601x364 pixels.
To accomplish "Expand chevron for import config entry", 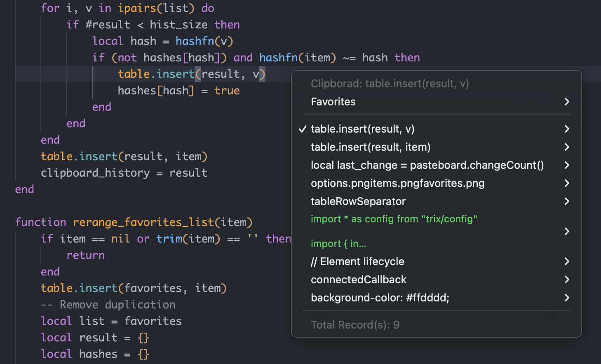I will [567, 231].
